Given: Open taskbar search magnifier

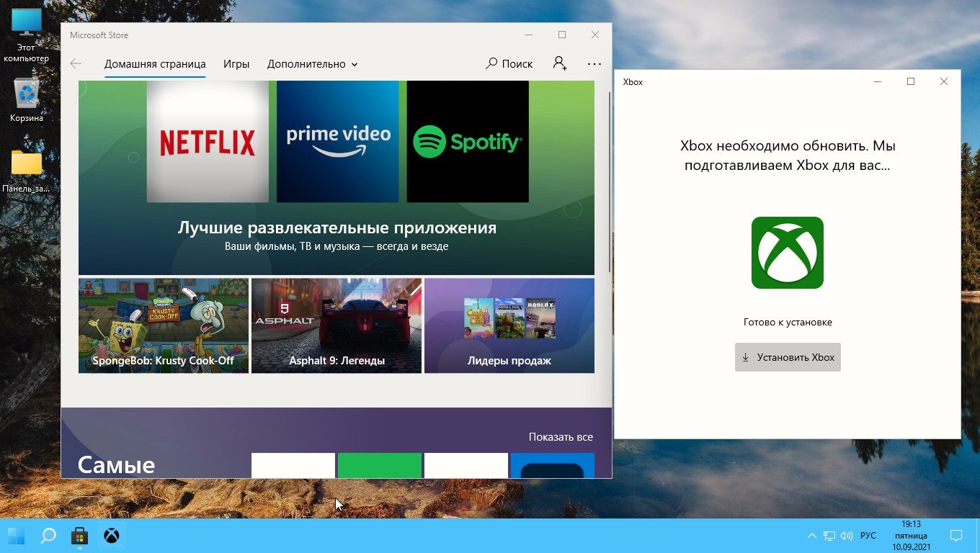Looking at the screenshot, I should tap(48, 536).
